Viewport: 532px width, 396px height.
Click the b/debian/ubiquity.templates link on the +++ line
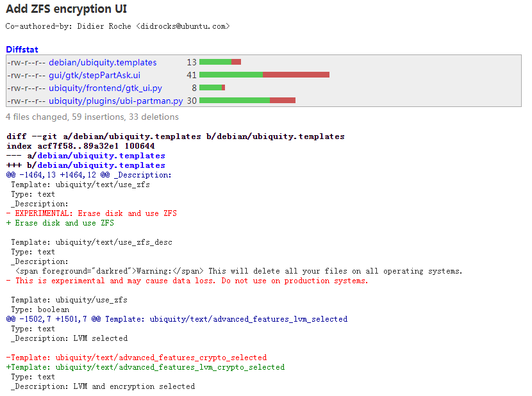101,165
